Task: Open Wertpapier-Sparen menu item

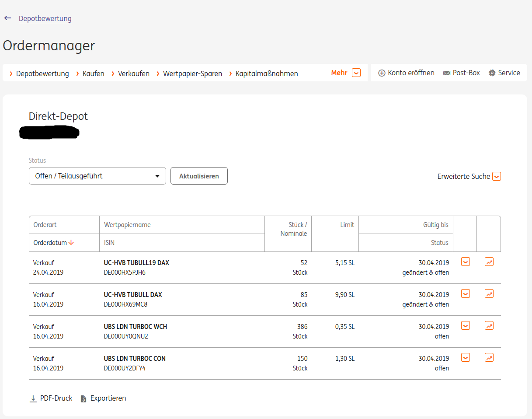Action: click(192, 73)
